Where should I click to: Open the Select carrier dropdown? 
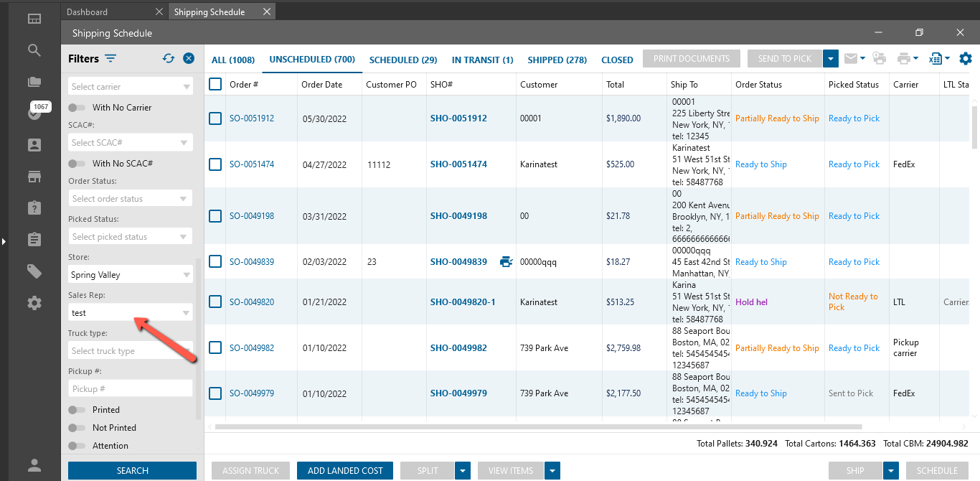[x=131, y=86]
